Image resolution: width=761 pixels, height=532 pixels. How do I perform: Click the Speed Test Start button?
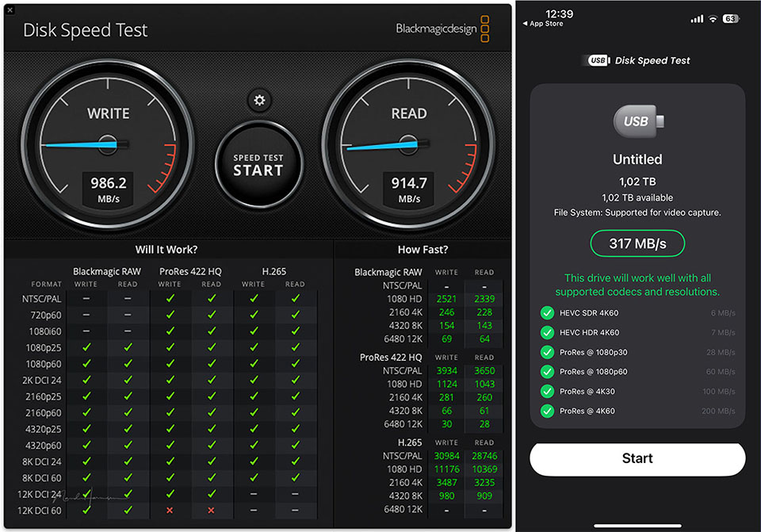click(x=259, y=165)
